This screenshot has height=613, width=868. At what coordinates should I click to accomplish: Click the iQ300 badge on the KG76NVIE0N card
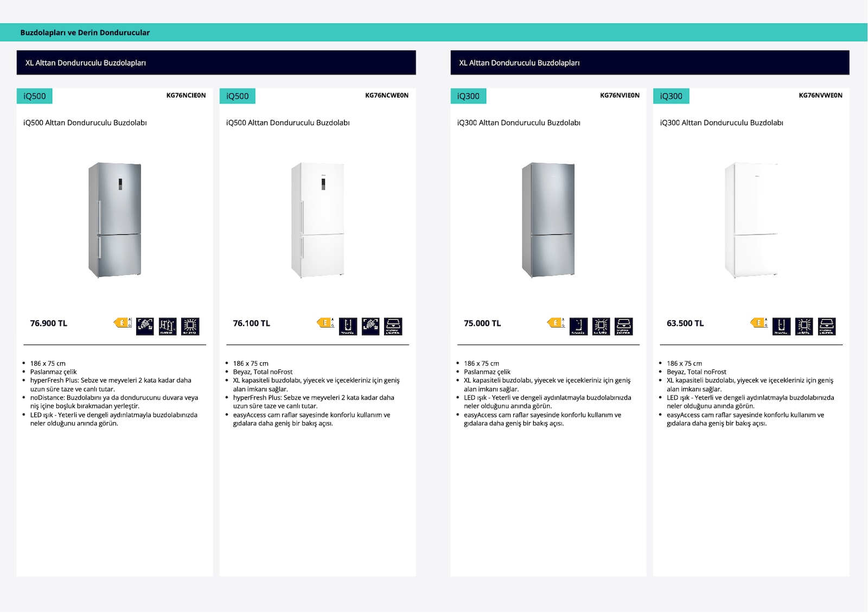click(469, 96)
